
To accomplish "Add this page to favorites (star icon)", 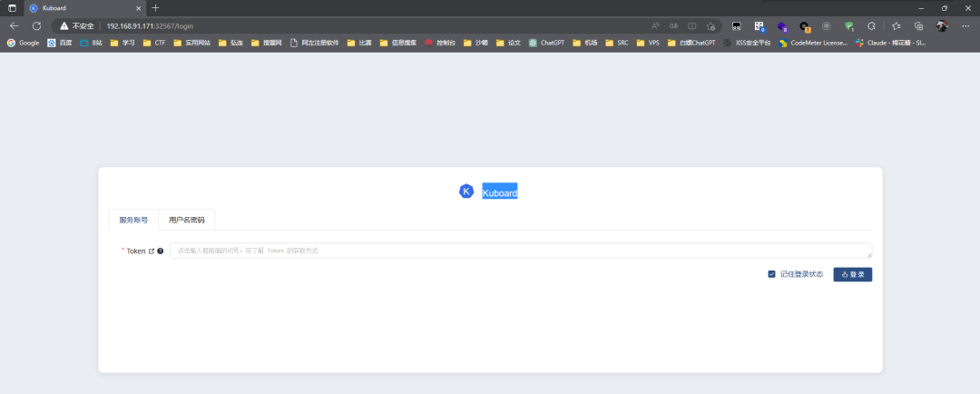I will (x=710, y=26).
